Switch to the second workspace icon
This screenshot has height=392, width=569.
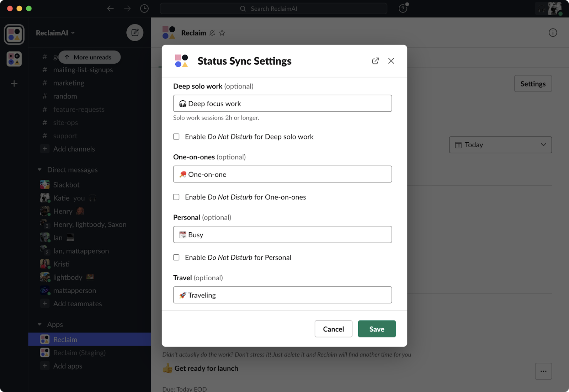tap(14, 59)
